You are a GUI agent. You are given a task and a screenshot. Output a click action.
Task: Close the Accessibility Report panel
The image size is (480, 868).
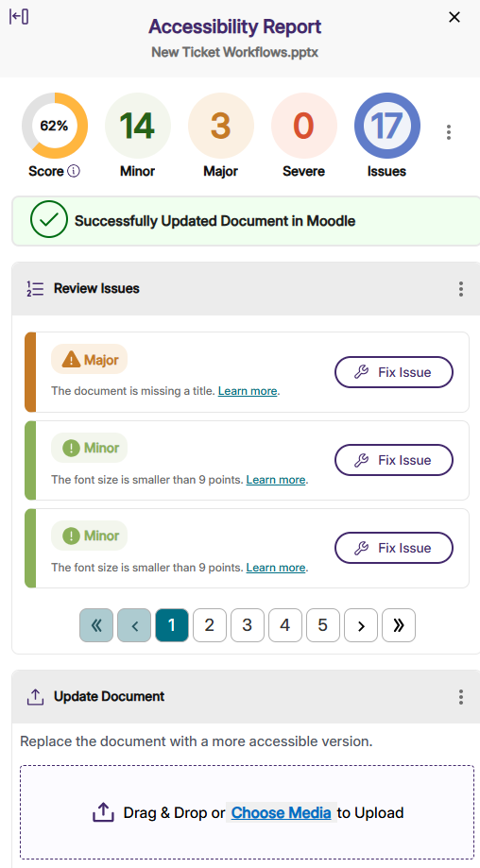pos(454,17)
